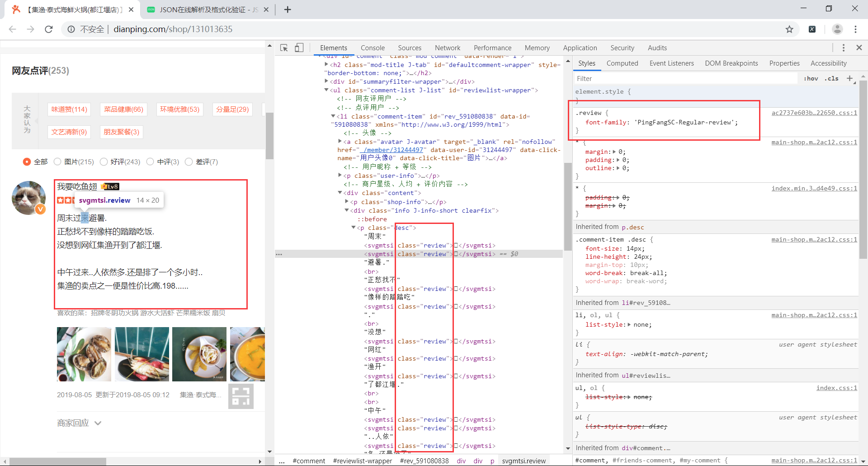This screenshot has width=868, height=466.
Task: Switch to the Network tab
Action: (x=448, y=48)
